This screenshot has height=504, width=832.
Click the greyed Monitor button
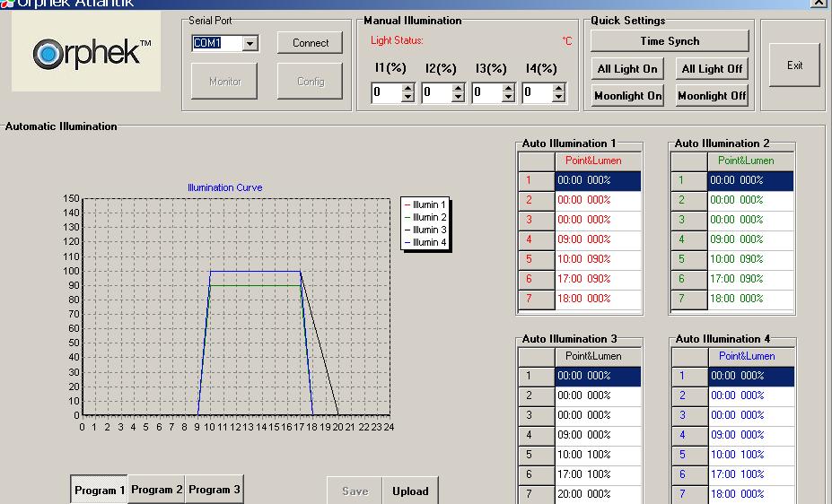tap(224, 81)
